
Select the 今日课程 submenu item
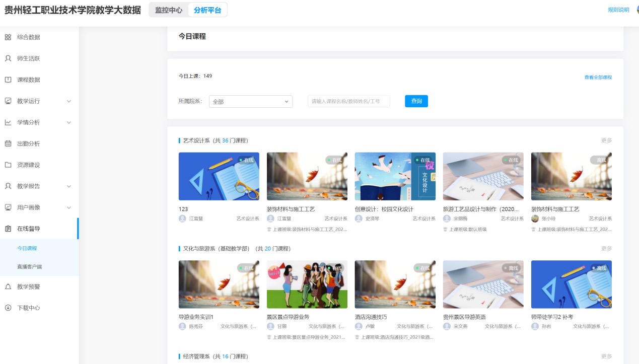pos(27,248)
